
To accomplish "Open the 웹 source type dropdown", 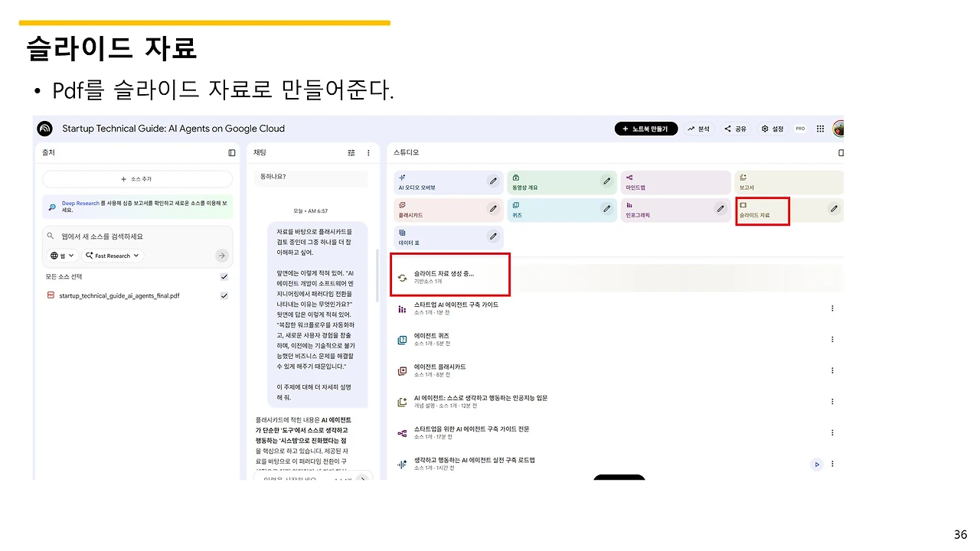I will coord(62,256).
